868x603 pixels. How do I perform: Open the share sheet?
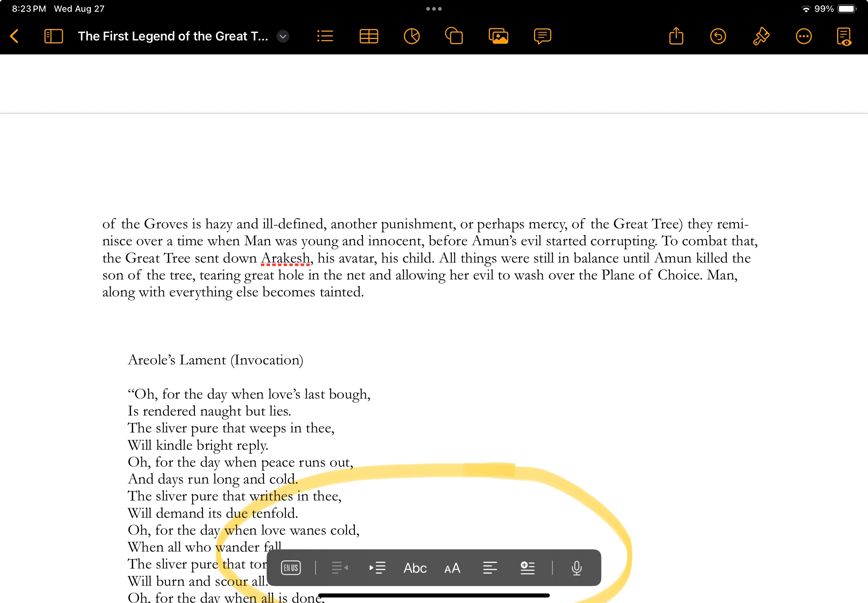pos(676,36)
